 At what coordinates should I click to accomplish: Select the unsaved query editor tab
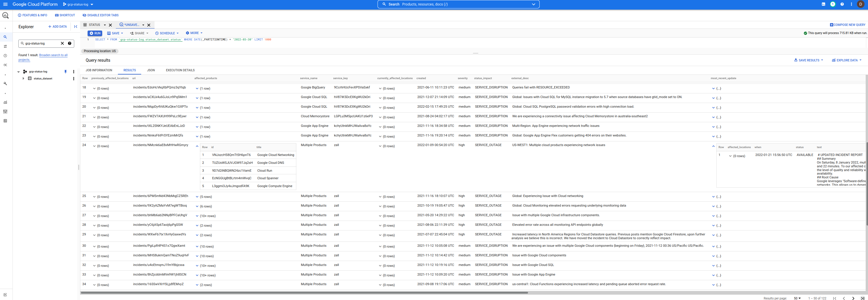pos(130,25)
